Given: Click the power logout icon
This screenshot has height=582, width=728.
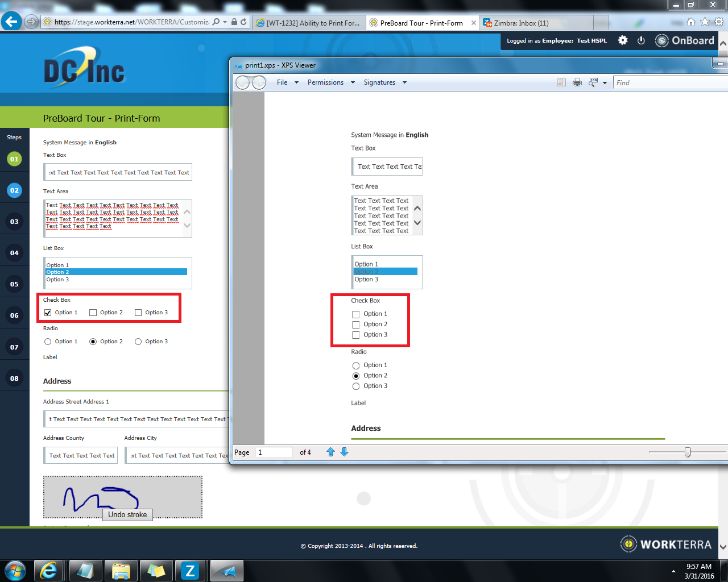Looking at the screenshot, I should point(641,40).
